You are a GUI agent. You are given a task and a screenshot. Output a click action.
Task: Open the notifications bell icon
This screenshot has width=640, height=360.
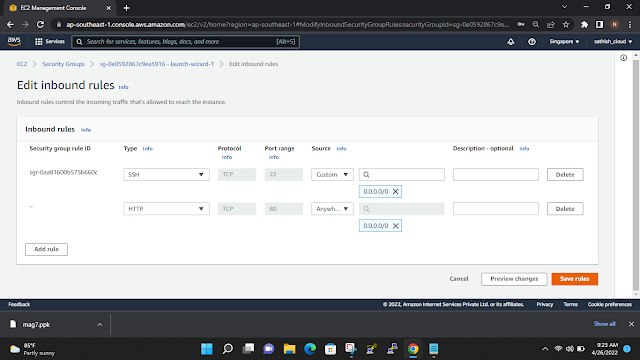(511, 42)
